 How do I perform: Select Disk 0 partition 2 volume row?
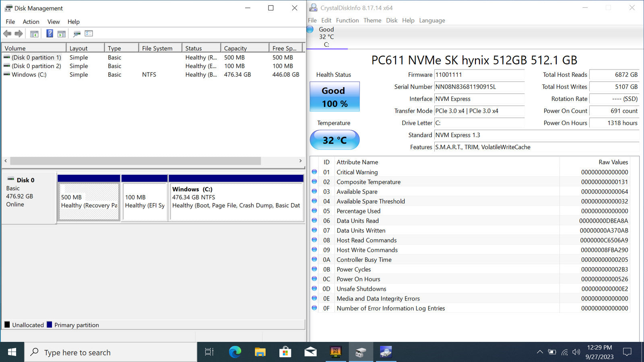pyautogui.click(x=152, y=66)
